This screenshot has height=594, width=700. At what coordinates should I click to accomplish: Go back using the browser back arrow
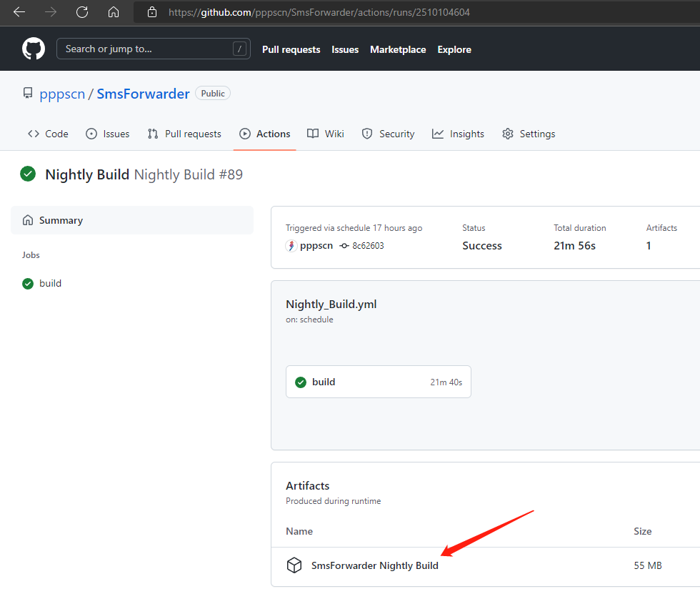(19, 12)
